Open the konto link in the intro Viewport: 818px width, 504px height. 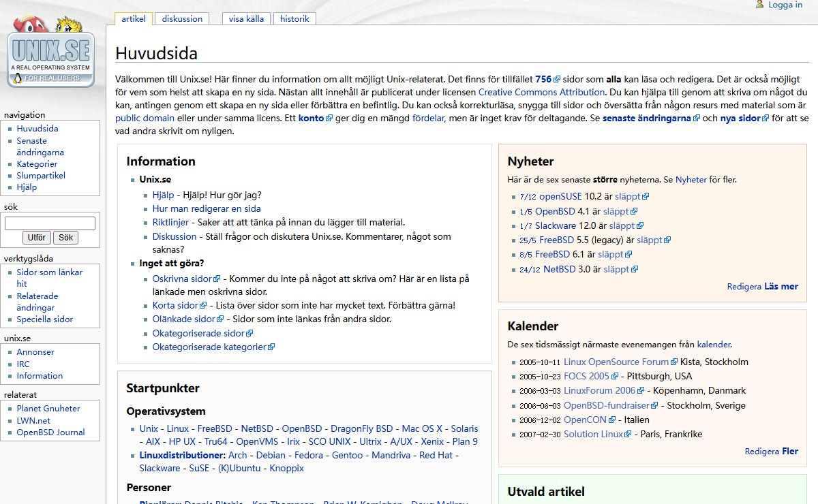(x=315, y=118)
